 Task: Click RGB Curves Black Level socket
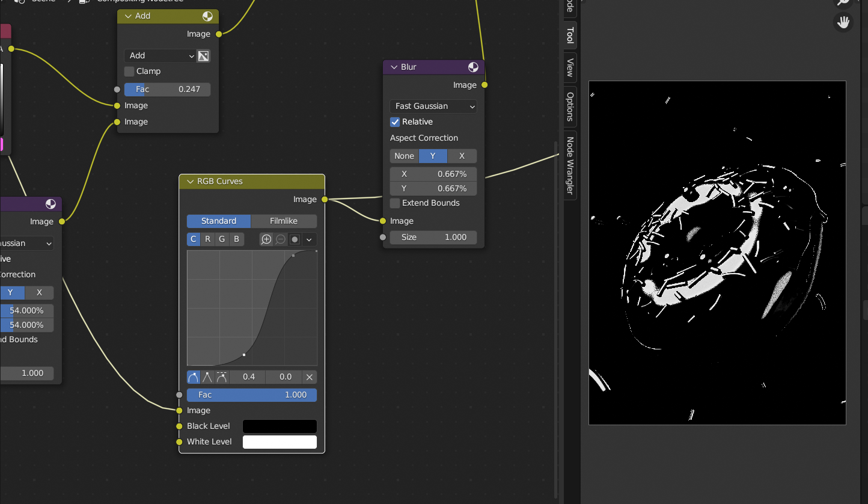pos(179,426)
